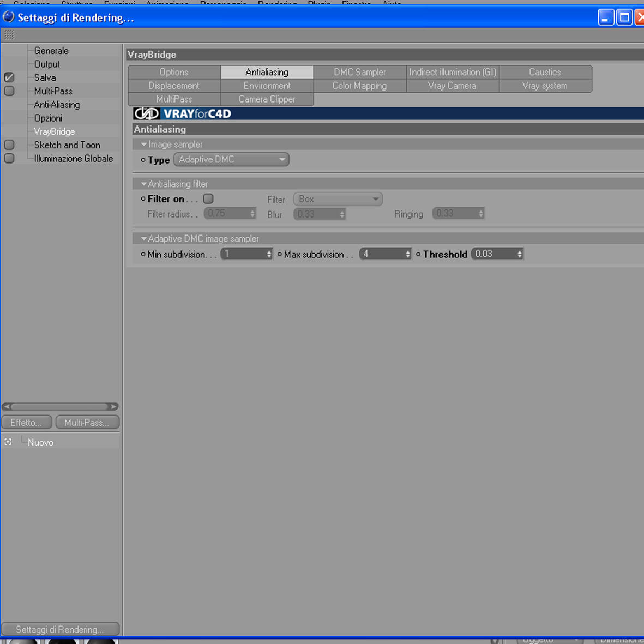Open the Filter Box dropdown
The width and height of the screenshot is (644, 644).
(x=338, y=199)
